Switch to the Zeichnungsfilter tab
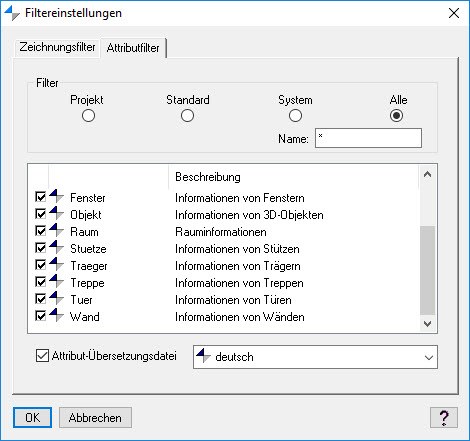Viewport: 470px width, 441px height. (x=57, y=47)
